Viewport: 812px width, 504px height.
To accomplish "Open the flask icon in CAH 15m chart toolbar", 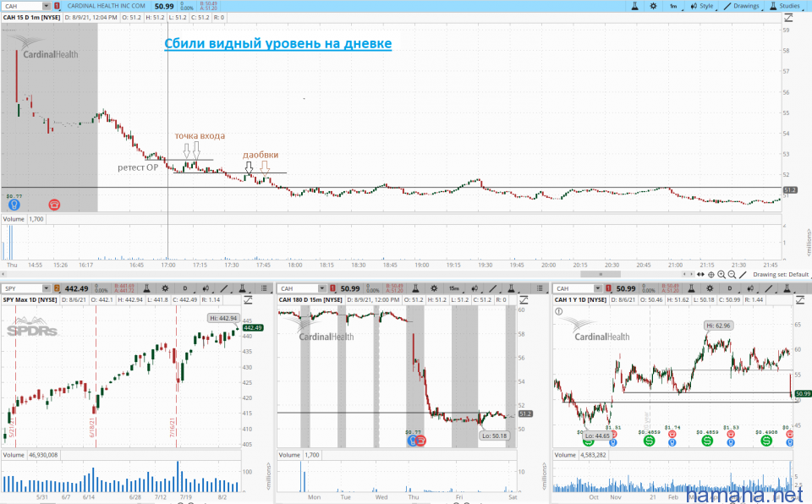I will point(414,288).
